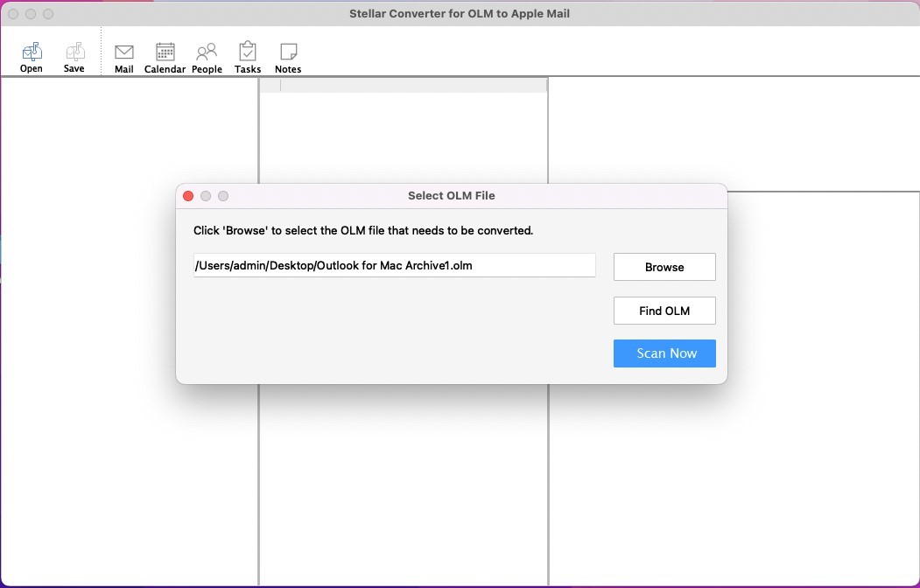This screenshot has width=920, height=588.
Task: Click the main window's zoom button
Action: [48, 14]
